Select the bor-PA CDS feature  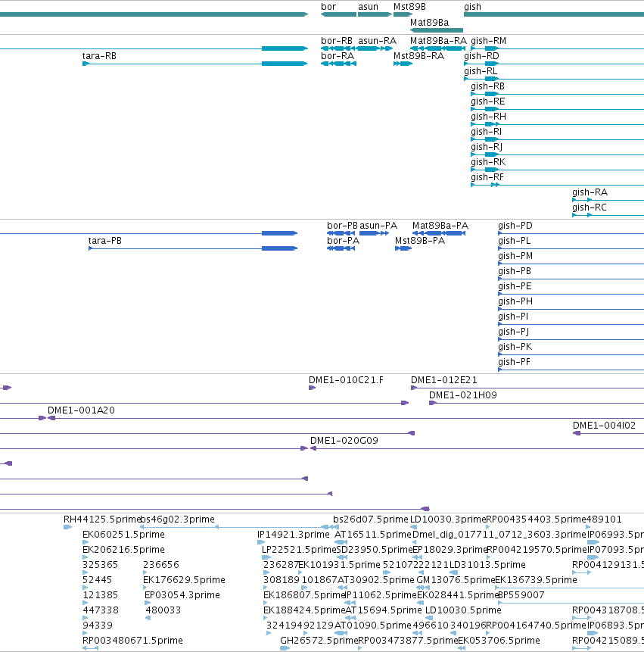pyautogui.click(x=341, y=248)
